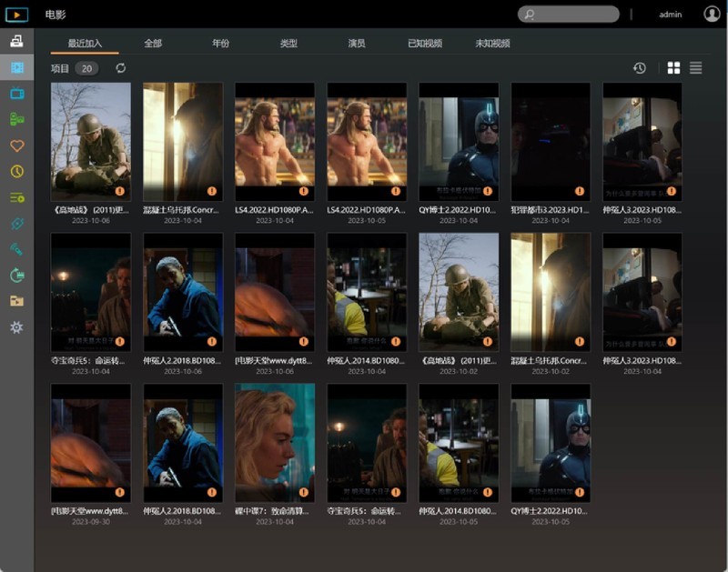Click the admin username label
This screenshot has width=728, height=572.
(x=671, y=15)
